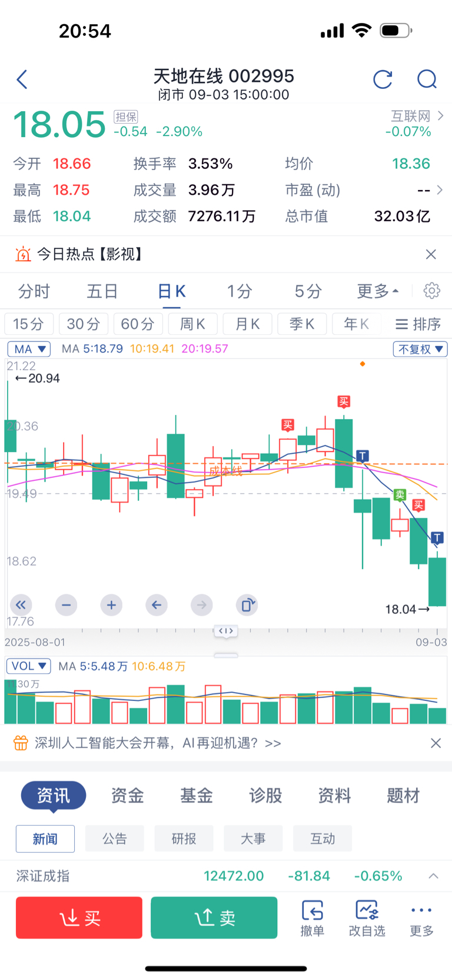Image resolution: width=452 pixels, height=980 pixels.
Task: Select the 互动 sub-tab
Action: pos(323,839)
